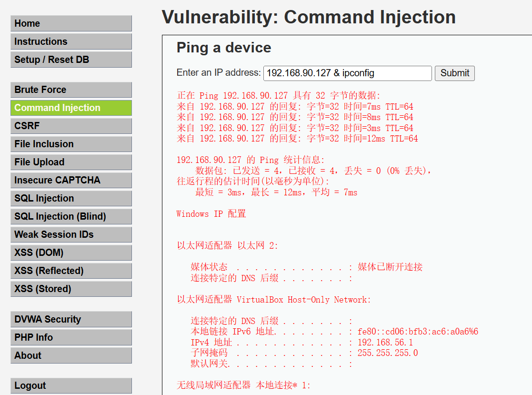
Task: Focus the IP address input field
Action: click(x=347, y=73)
